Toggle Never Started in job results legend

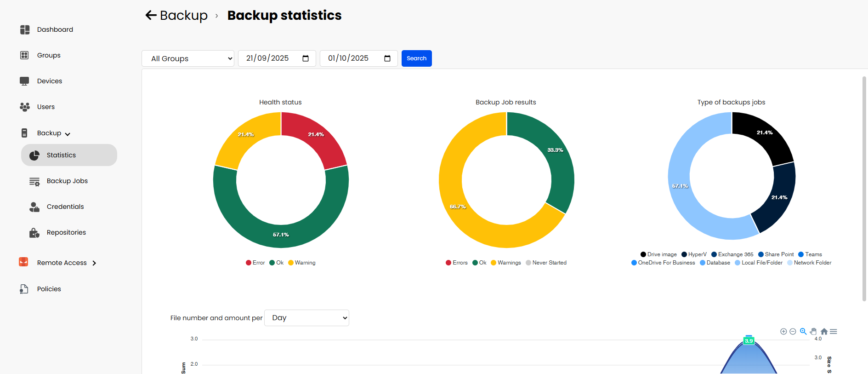coord(546,263)
